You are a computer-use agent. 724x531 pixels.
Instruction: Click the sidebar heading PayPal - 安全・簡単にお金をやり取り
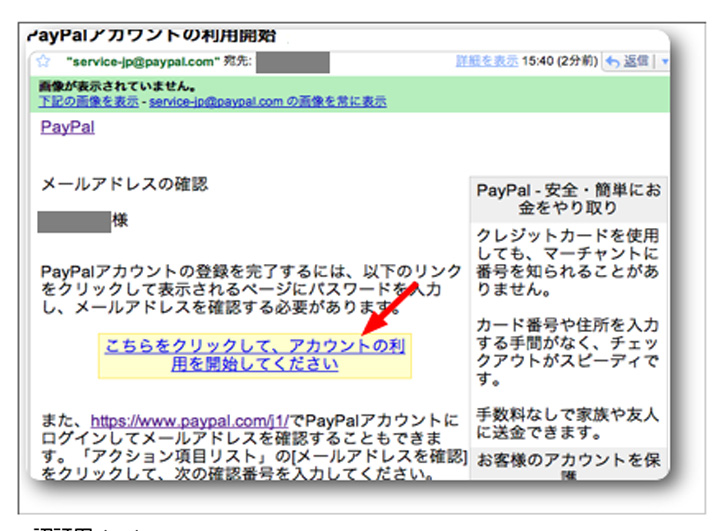pyautogui.click(x=568, y=199)
